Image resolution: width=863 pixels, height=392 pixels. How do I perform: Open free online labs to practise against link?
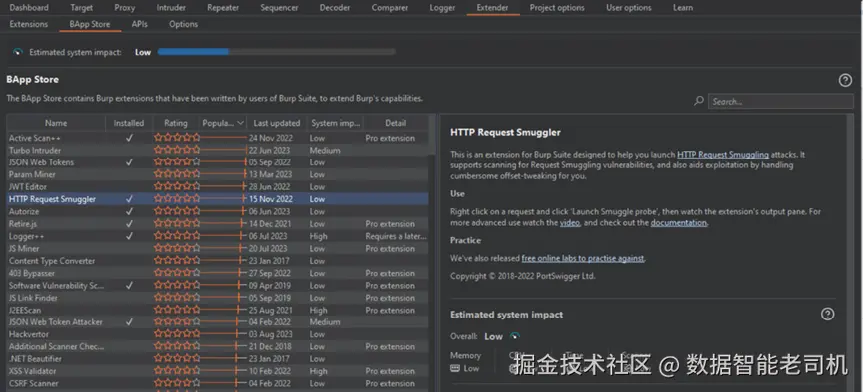[582, 258]
